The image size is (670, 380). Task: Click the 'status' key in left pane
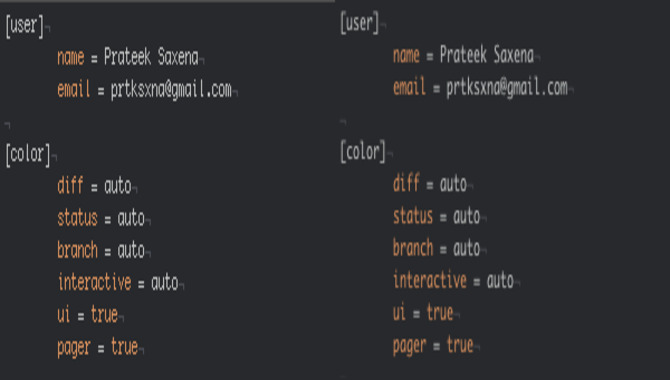tap(77, 218)
